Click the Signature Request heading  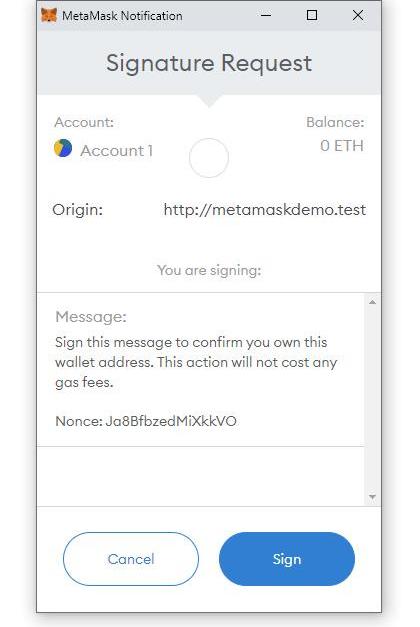pos(209,64)
